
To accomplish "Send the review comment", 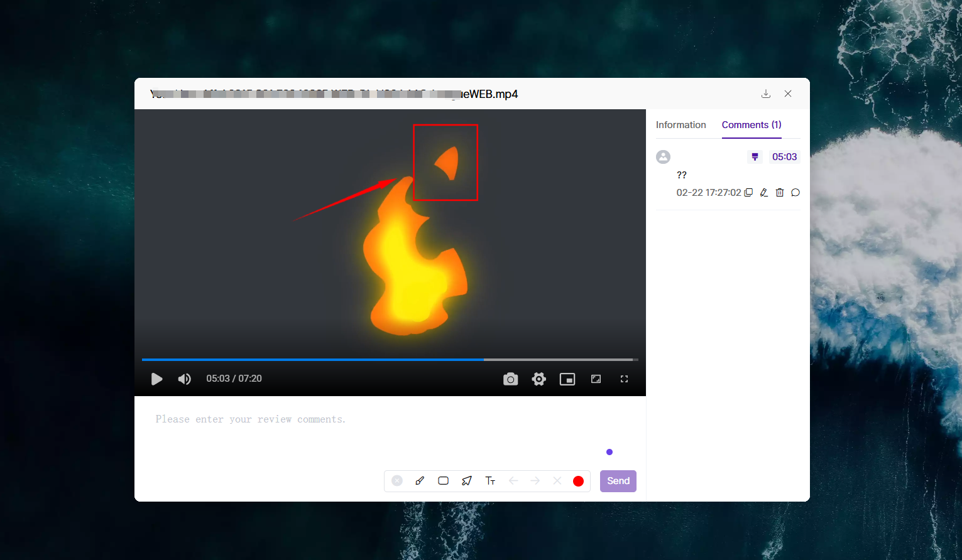I will point(618,481).
